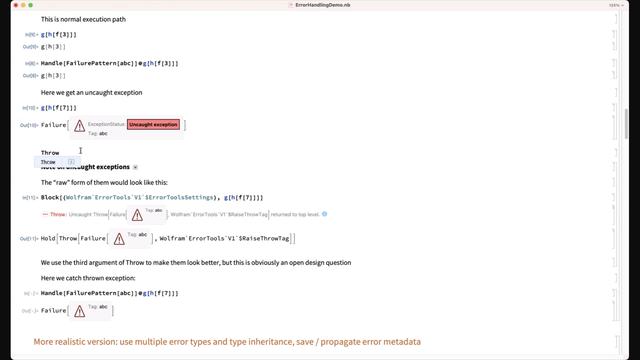Click the Out[11] Hold[Throw[...]] output

click(x=168, y=239)
